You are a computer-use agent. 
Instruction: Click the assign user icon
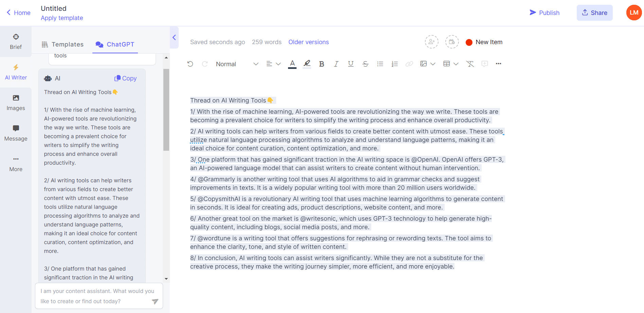432,42
